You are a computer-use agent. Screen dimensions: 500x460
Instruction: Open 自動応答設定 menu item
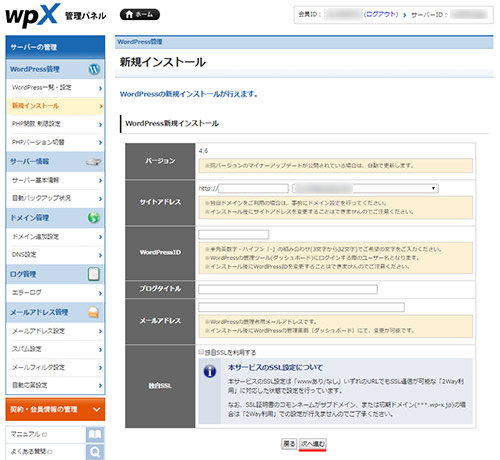55,385
